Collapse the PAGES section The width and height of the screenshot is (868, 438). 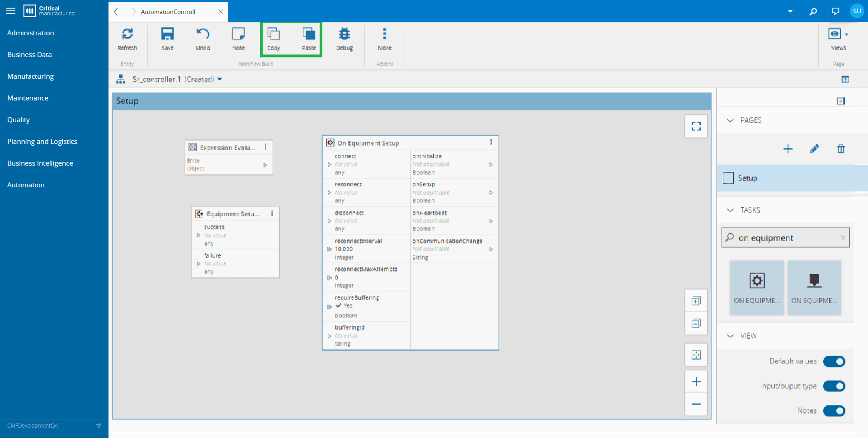coord(730,120)
